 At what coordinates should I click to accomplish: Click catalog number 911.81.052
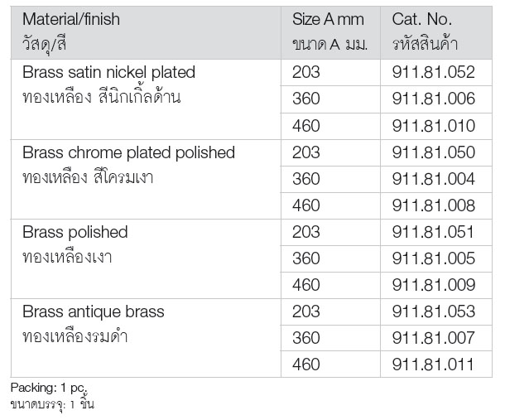tap(433, 72)
